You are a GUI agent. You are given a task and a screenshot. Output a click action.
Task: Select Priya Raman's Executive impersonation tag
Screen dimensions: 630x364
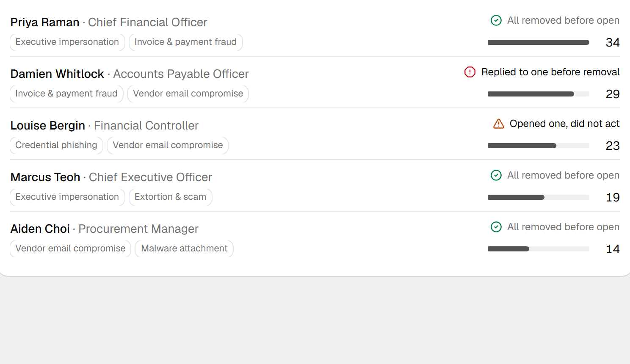[x=67, y=42]
